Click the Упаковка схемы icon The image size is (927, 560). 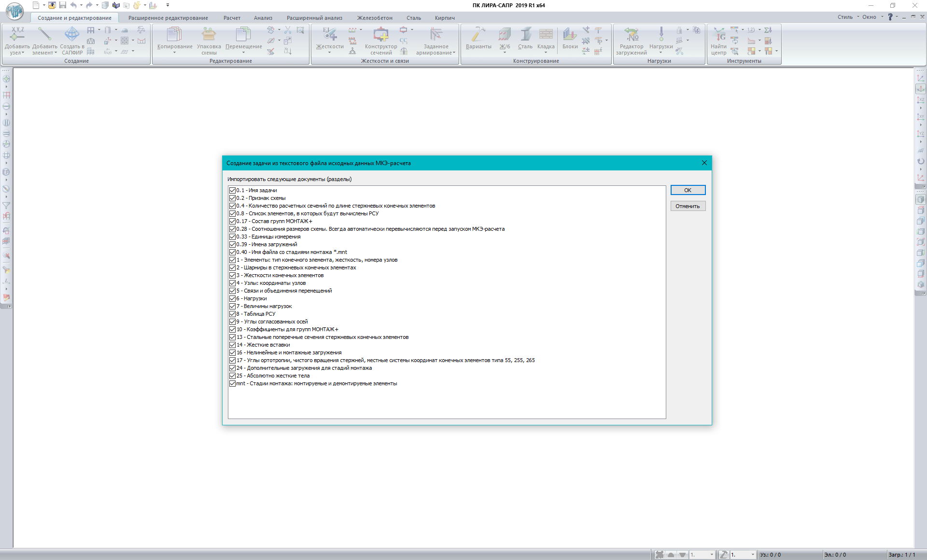209,35
